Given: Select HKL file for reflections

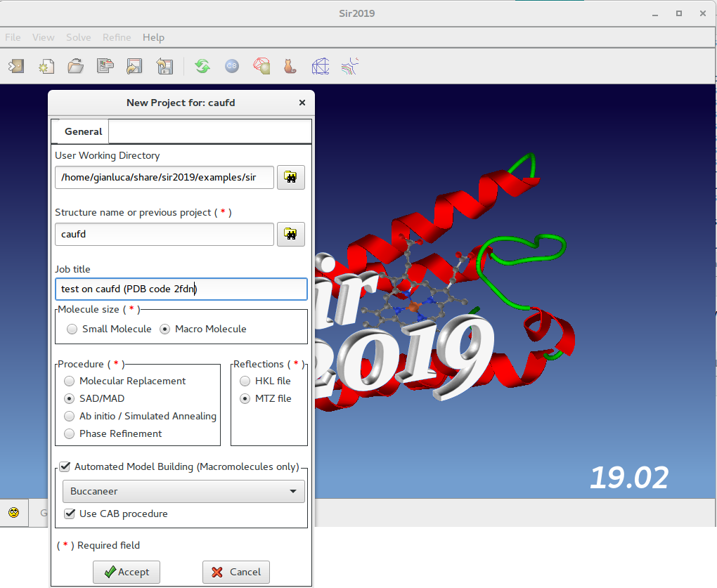Looking at the screenshot, I should (245, 381).
